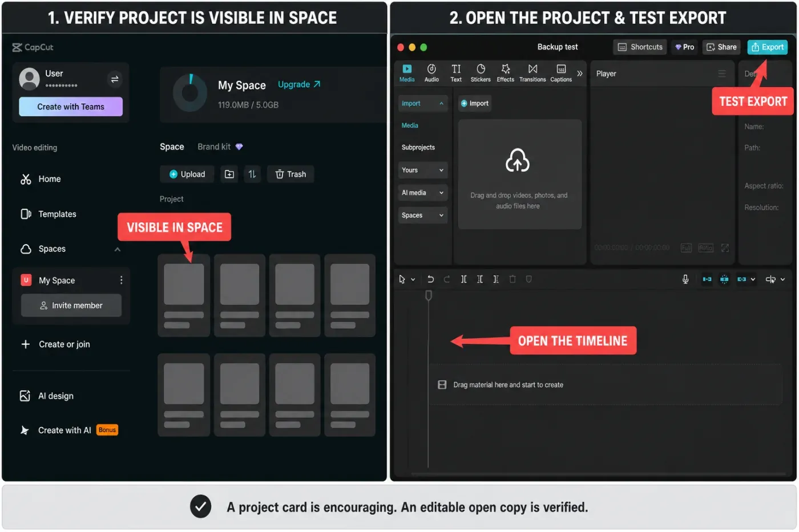799x532 pixels.
Task: Open the linkage options dropdown chevron
Action: click(x=753, y=279)
